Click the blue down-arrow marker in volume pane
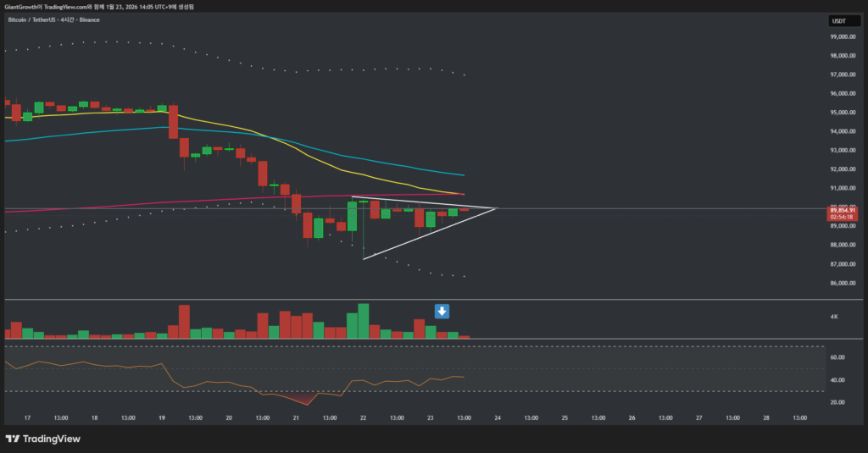The image size is (868, 453). tap(442, 312)
